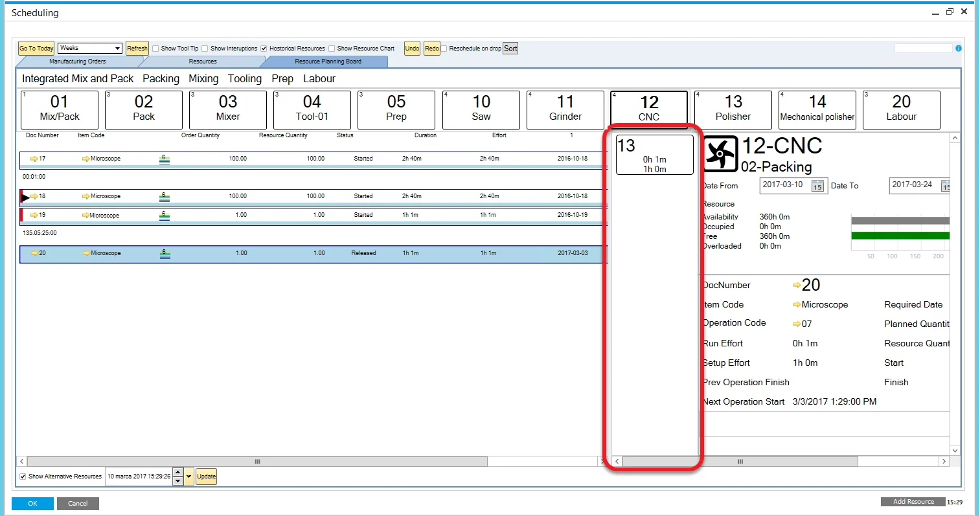Screen dimensions: 980x516
Task: Toggle Show Alternative Resources checkbox
Action: coord(23,477)
